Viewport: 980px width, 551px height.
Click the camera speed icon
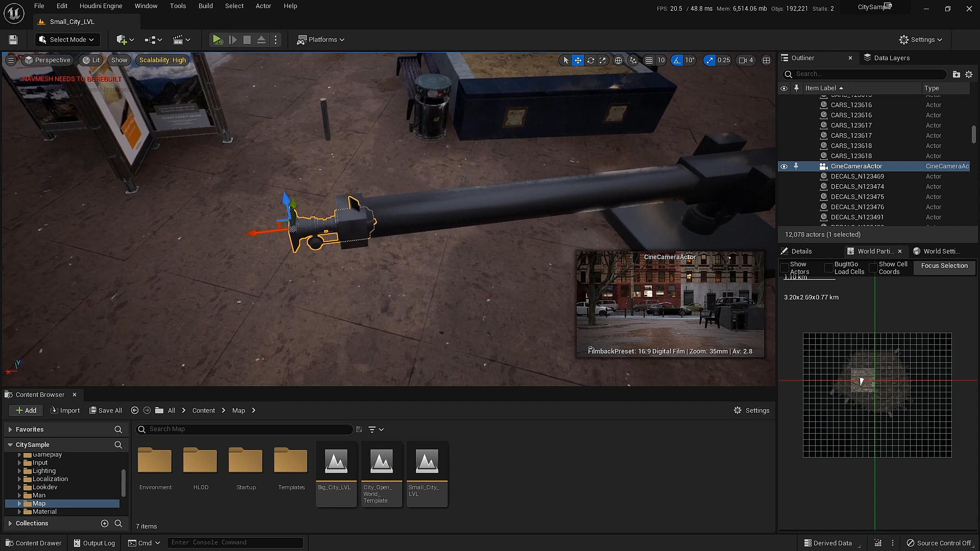[x=743, y=60]
